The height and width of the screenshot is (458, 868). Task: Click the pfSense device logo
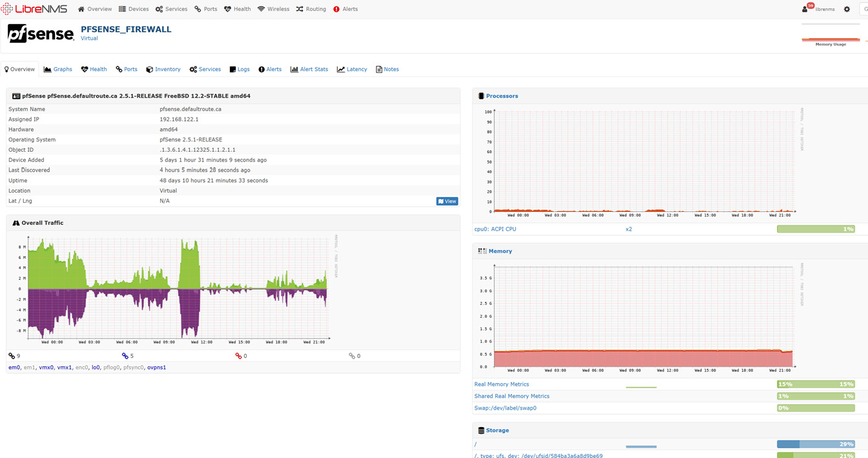pos(41,34)
